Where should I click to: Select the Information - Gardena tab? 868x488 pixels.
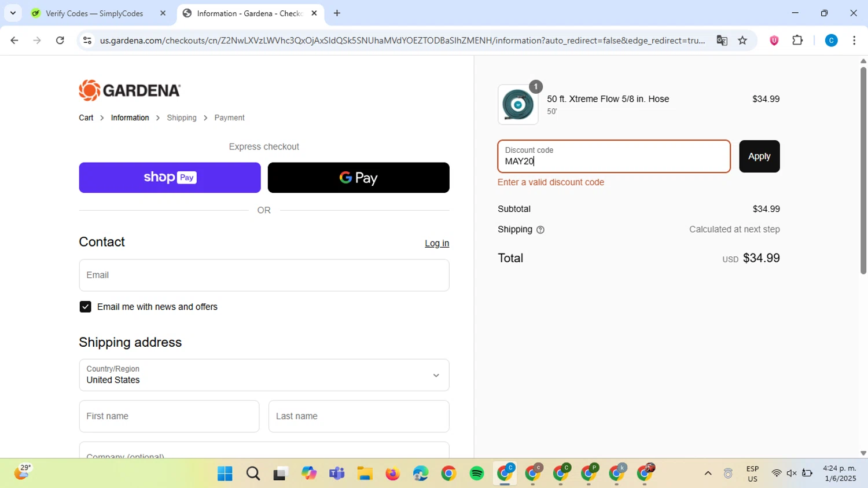pyautogui.click(x=249, y=13)
